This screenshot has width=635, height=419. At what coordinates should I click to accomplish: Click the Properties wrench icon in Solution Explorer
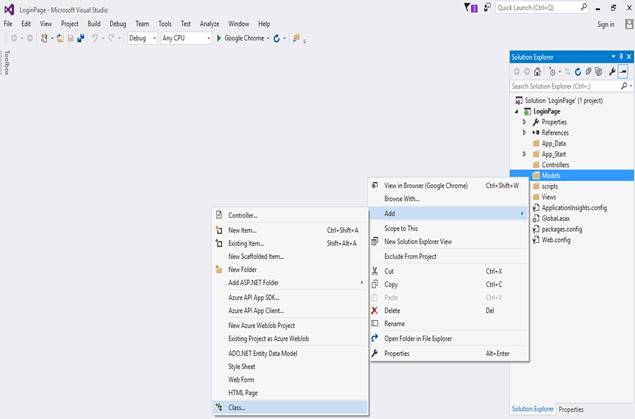tap(612, 72)
